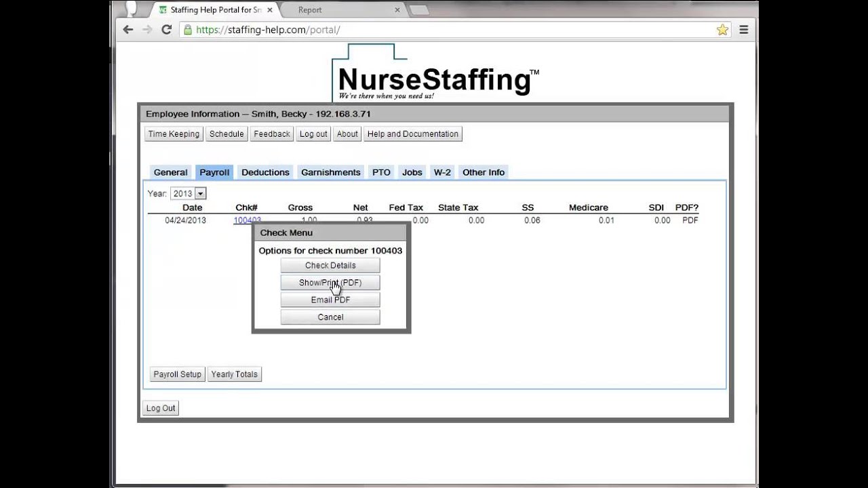Open the Schedule button
The image size is (868, 488).
226,134
